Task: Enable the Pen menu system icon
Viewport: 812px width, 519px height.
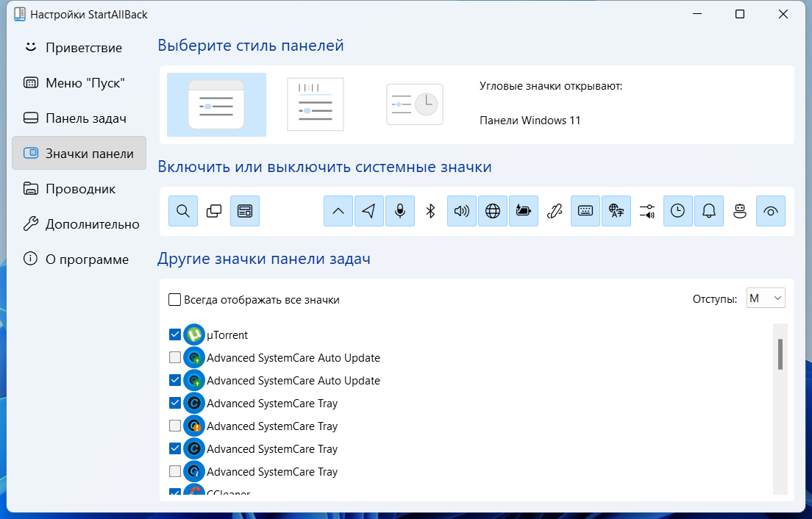Action: coord(555,211)
